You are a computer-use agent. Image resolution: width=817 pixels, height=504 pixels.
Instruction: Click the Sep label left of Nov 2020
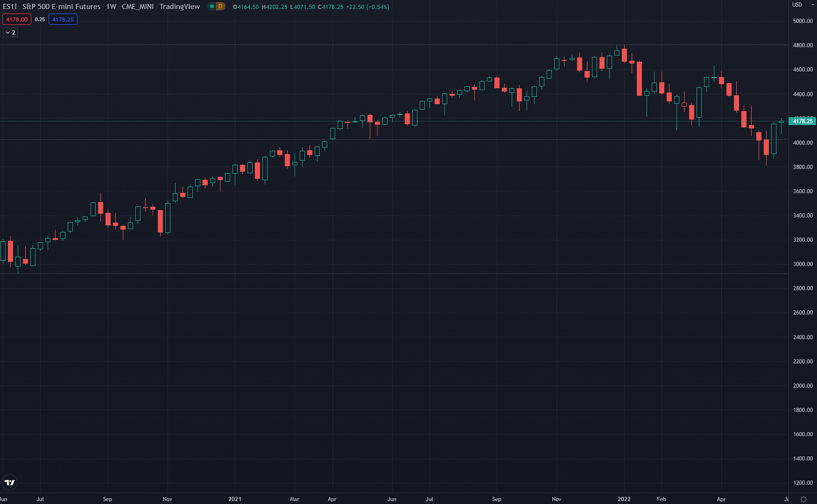107,499
